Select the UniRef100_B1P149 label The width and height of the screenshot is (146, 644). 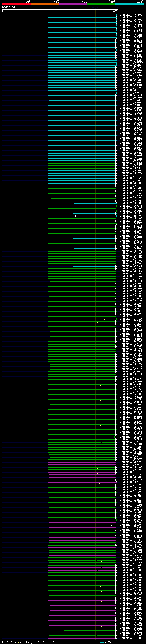click(131, 337)
